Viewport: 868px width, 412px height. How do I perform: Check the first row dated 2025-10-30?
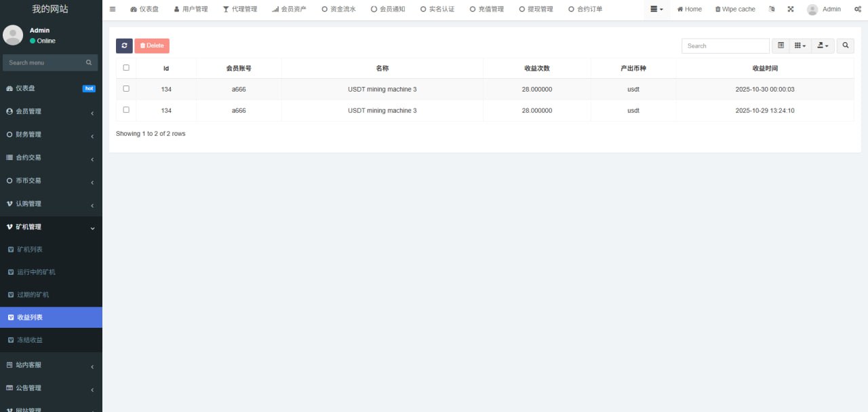click(x=126, y=89)
